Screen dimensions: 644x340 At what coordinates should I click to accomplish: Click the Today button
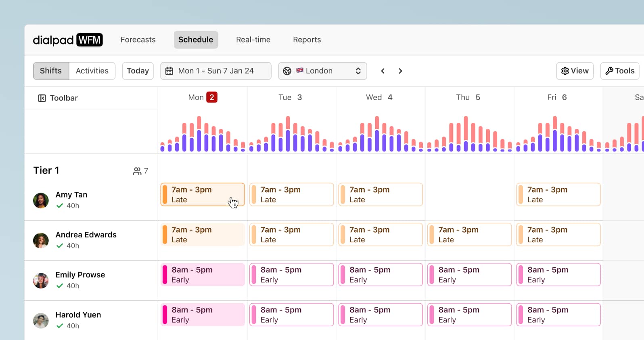[x=138, y=71]
